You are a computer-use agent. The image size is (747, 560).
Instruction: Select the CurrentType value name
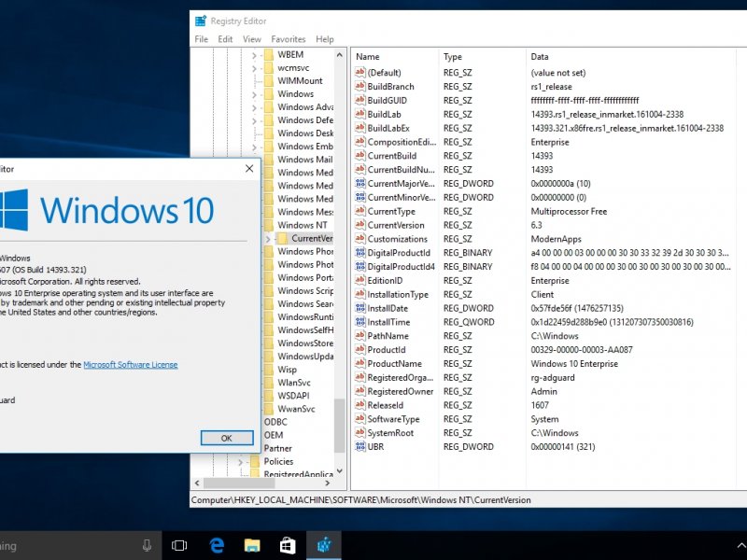tap(391, 211)
